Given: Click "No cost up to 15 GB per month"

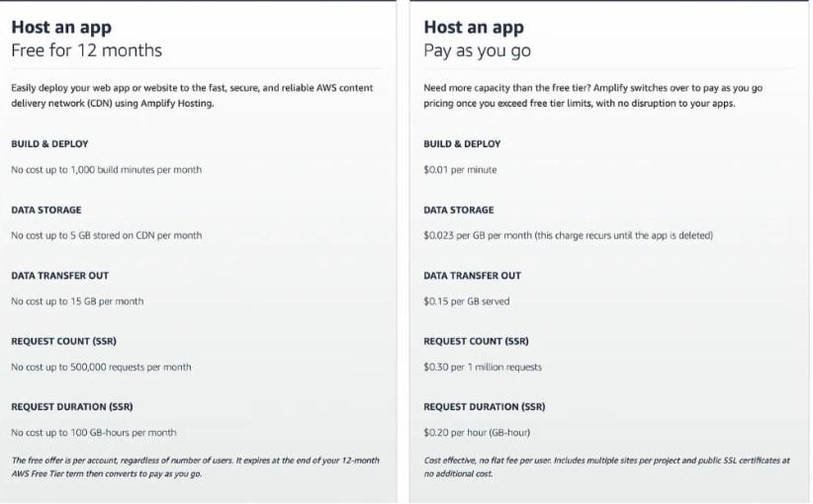Looking at the screenshot, I should [77, 301].
